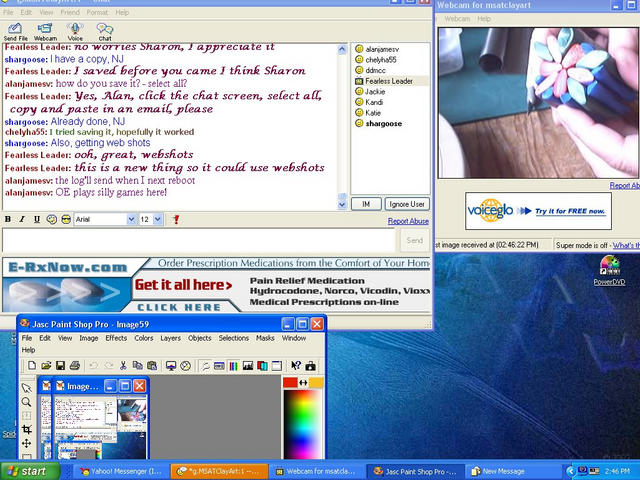The height and width of the screenshot is (480, 640).
Task: Select Jackie in the user list
Action: click(375, 91)
